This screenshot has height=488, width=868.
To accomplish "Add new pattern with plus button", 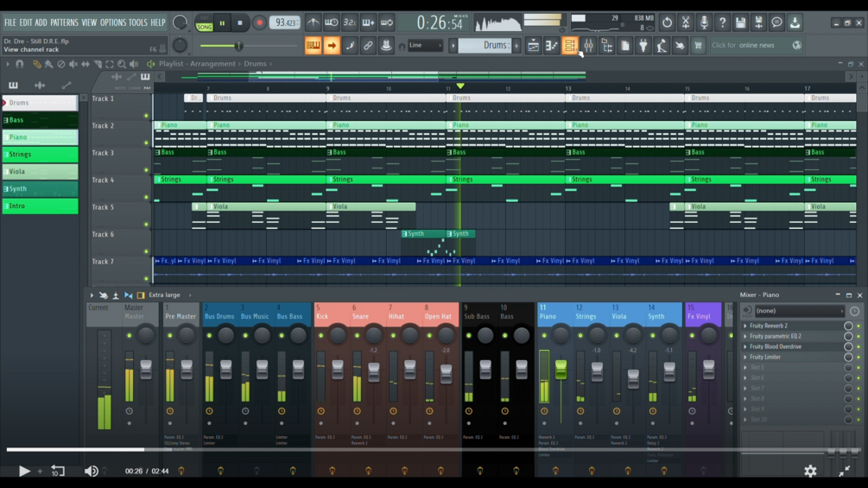I will click(516, 46).
